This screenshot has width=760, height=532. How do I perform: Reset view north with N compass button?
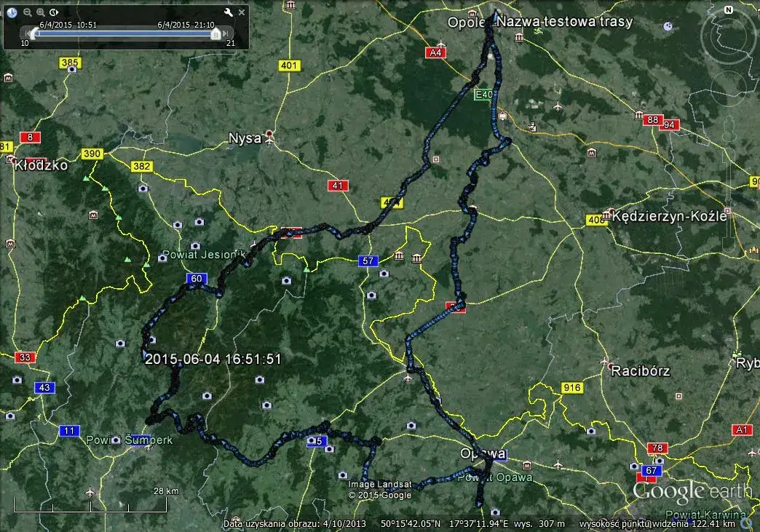click(x=728, y=10)
